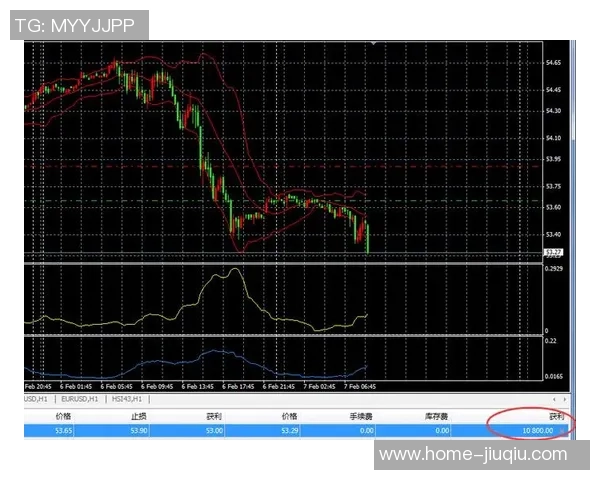600x480 pixels.
Task: Click the chart shift triangle marker atop chart
Action: [373, 44]
